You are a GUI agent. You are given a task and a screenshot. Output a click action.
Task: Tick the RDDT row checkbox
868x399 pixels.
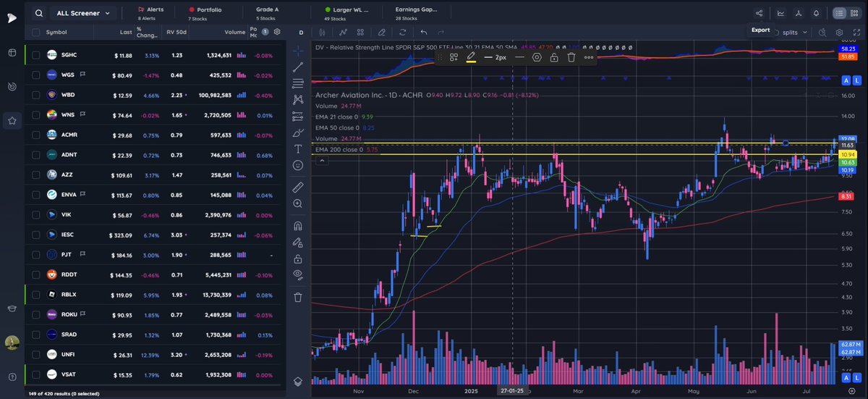(35, 275)
